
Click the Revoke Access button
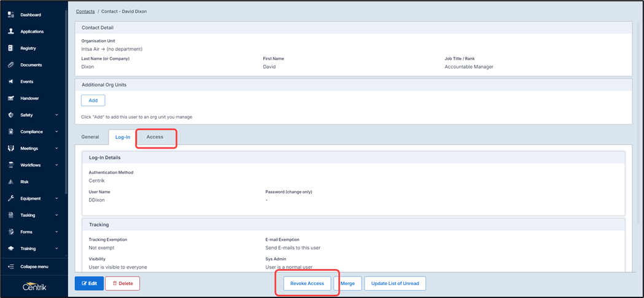[307, 283]
